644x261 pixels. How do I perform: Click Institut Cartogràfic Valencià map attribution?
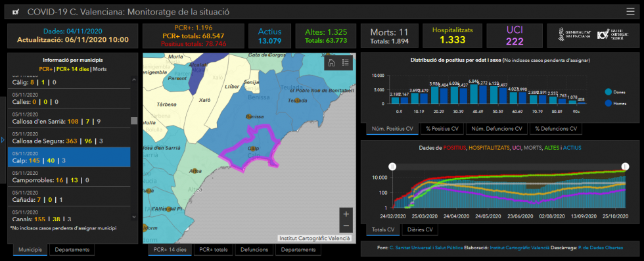pyautogui.click(x=315, y=239)
